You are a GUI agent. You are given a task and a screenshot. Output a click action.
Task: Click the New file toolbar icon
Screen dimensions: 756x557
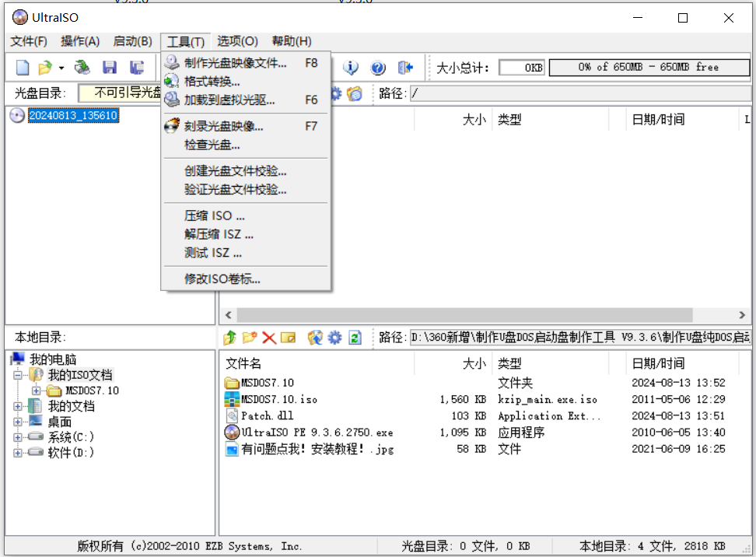(23, 68)
